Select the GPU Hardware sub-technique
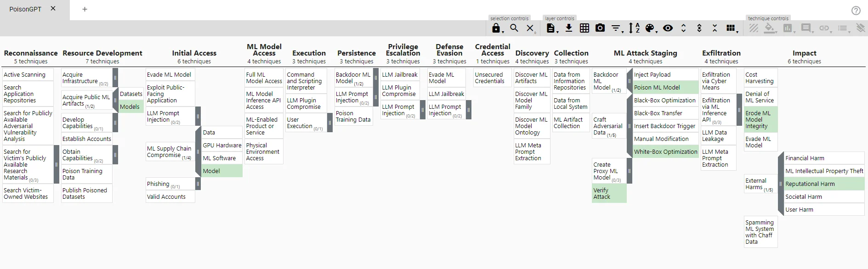 (x=222, y=145)
